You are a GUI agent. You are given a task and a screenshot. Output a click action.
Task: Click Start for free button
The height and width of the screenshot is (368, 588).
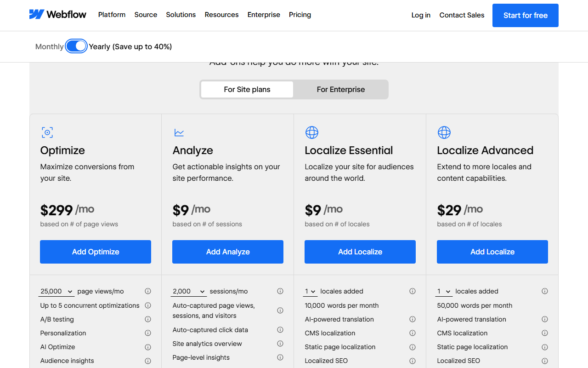pyautogui.click(x=526, y=15)
